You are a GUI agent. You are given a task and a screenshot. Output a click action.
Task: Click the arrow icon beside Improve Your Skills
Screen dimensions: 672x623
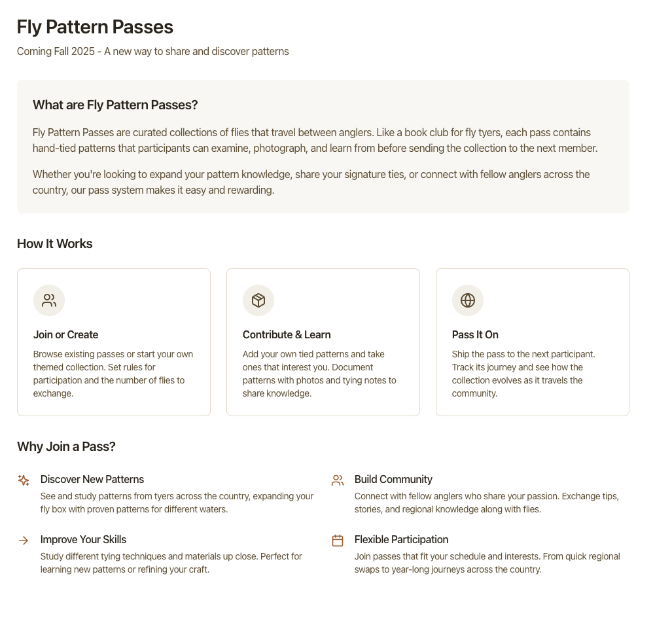pyautogui.click(x=24, y=541)
